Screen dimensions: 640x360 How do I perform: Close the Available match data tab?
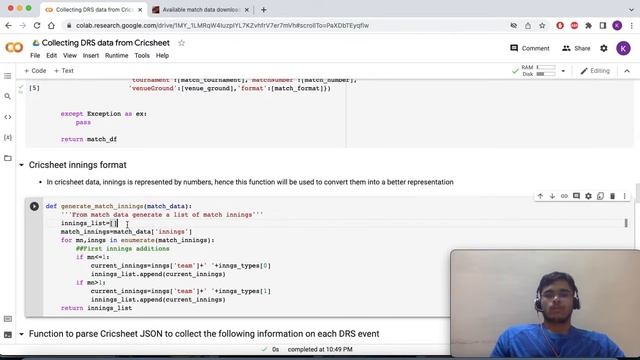point(247,9)
